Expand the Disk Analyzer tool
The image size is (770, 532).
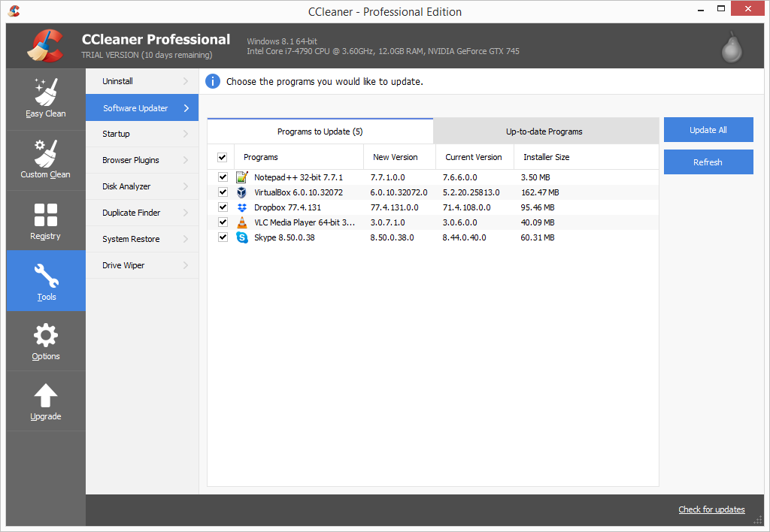pos(141,186)
